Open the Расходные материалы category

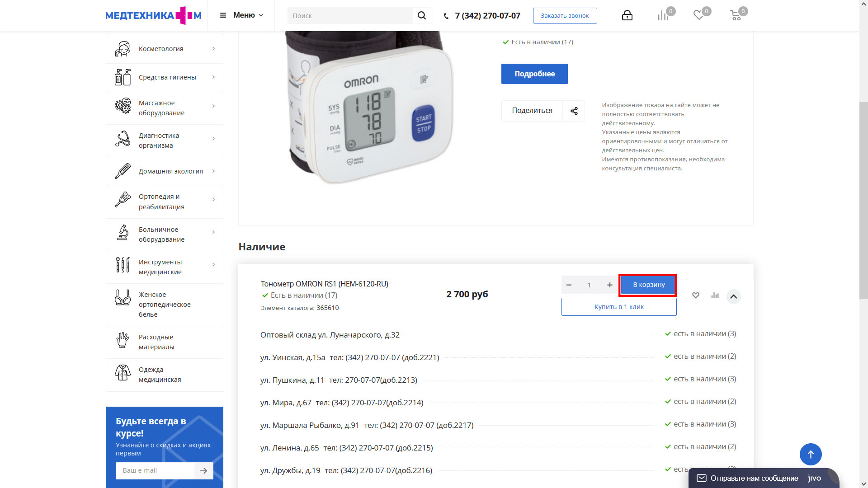point(165,342)
